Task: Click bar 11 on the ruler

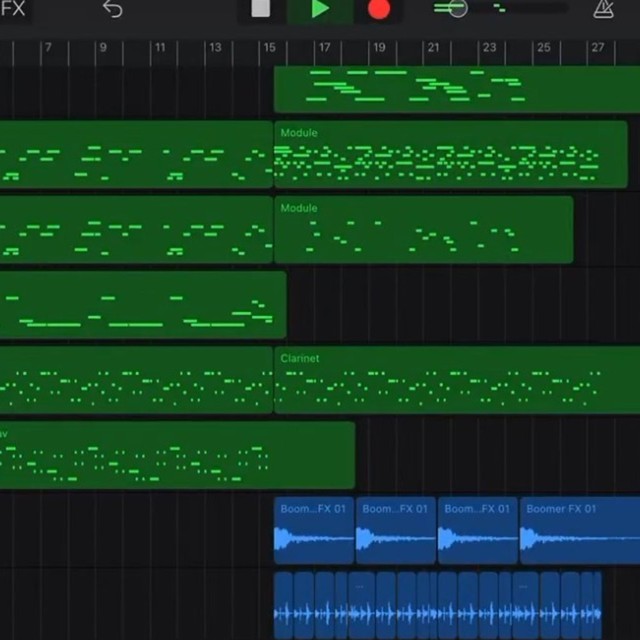Action: (x=160, y=48)
